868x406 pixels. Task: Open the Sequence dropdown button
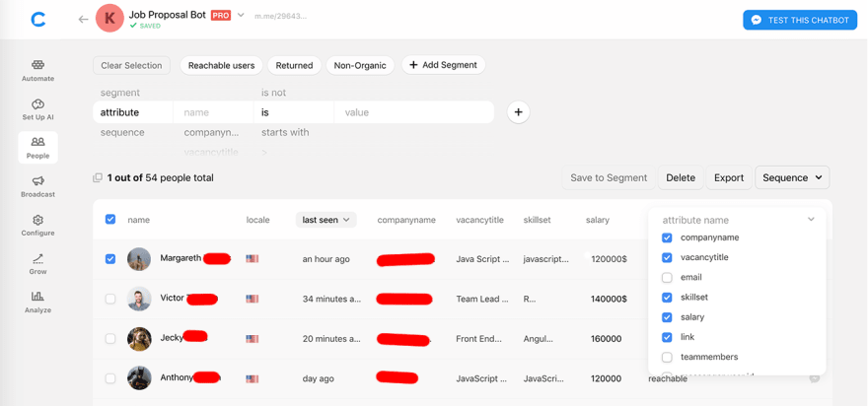[x=792, y=177]
